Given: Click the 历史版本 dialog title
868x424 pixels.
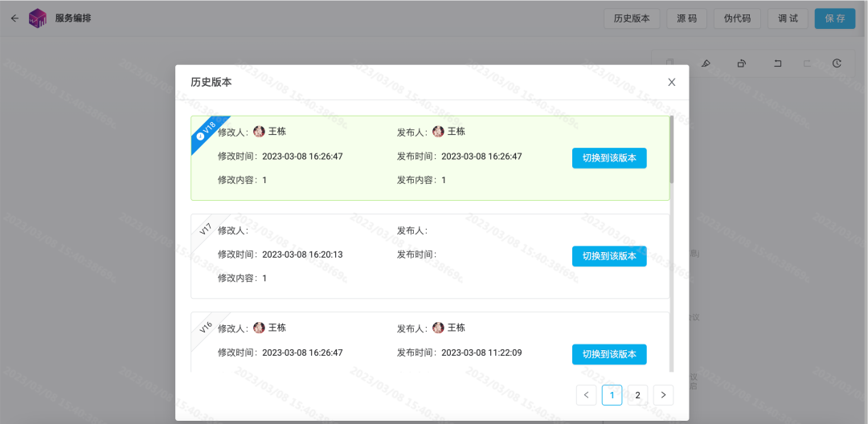Looking at the screenshot, I should click(x=211, y=83).
